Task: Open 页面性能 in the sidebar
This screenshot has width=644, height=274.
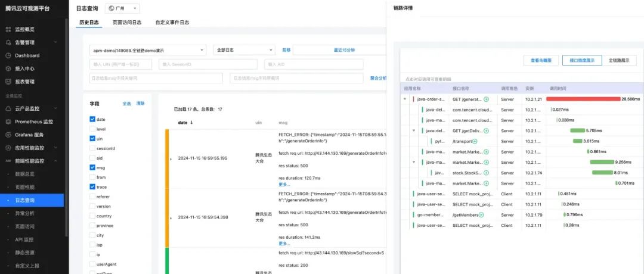Action: coord(24,187)
